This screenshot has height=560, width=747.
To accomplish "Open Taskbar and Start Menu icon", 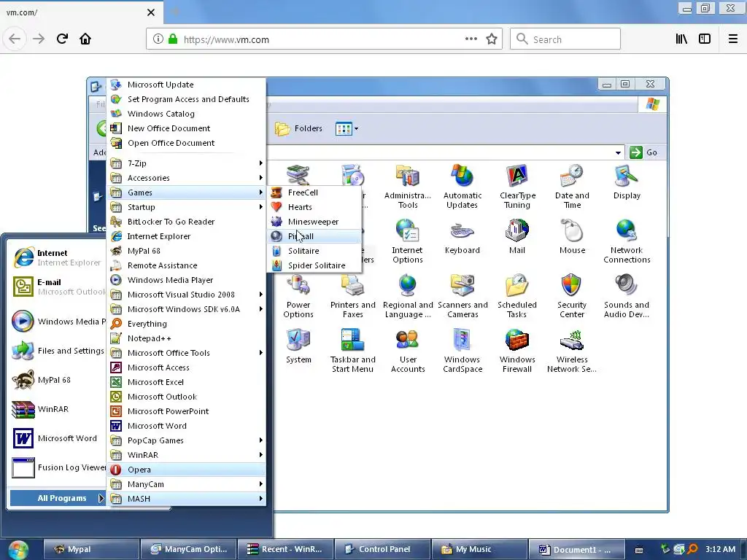I will (353, 351).
